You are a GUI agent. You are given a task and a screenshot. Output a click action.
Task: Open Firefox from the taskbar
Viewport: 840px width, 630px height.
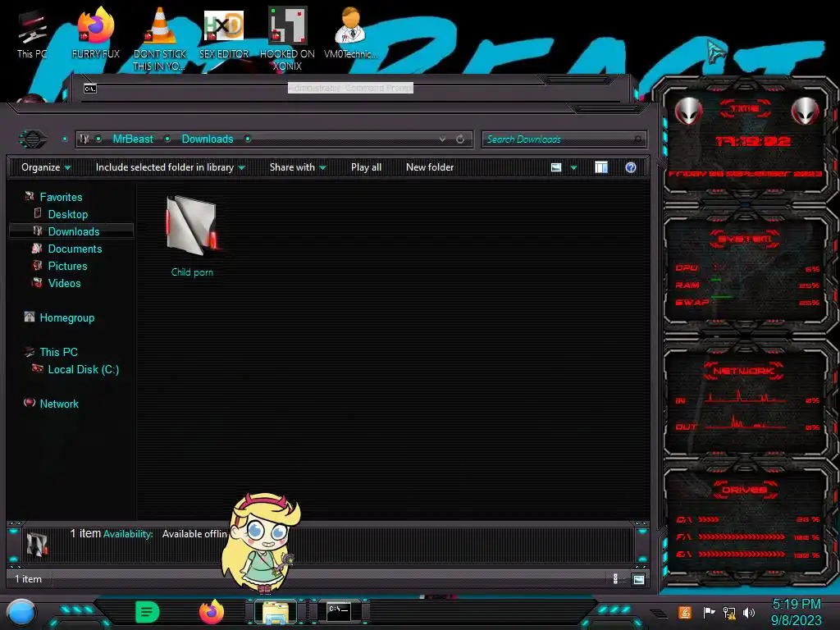click(x=212, y=612)
